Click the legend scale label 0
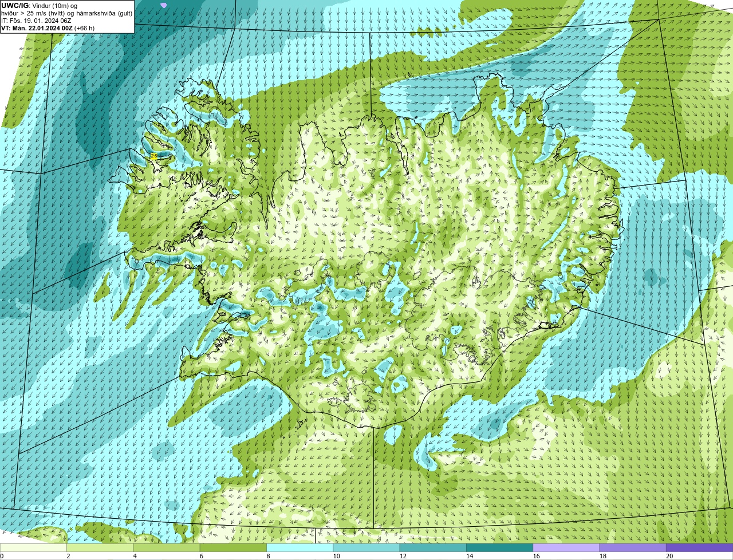The image size is (733, 560). coord(2,556)
